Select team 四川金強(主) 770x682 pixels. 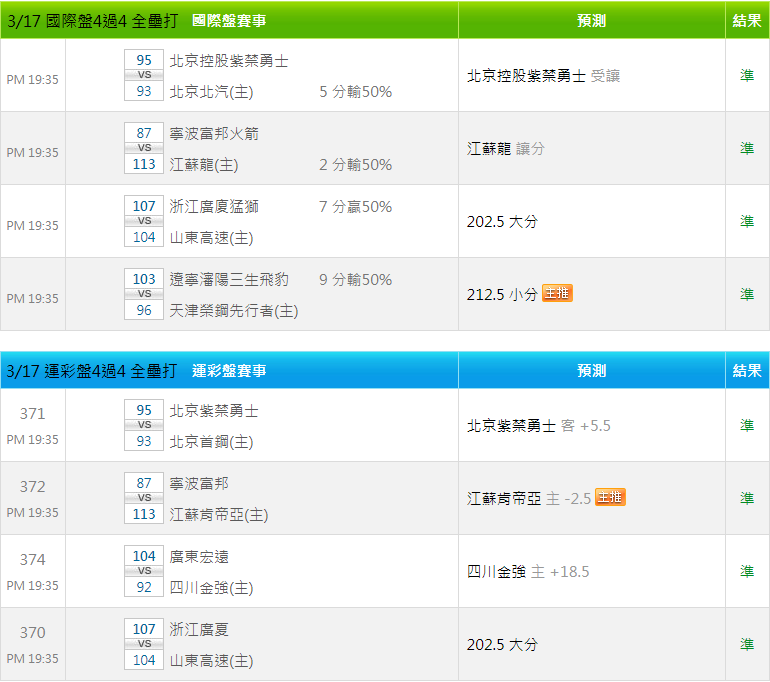tap(211, 588)
